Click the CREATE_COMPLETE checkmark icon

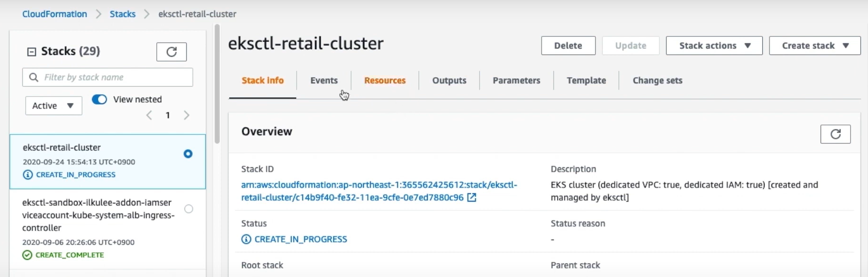click(x=27, y=255)
